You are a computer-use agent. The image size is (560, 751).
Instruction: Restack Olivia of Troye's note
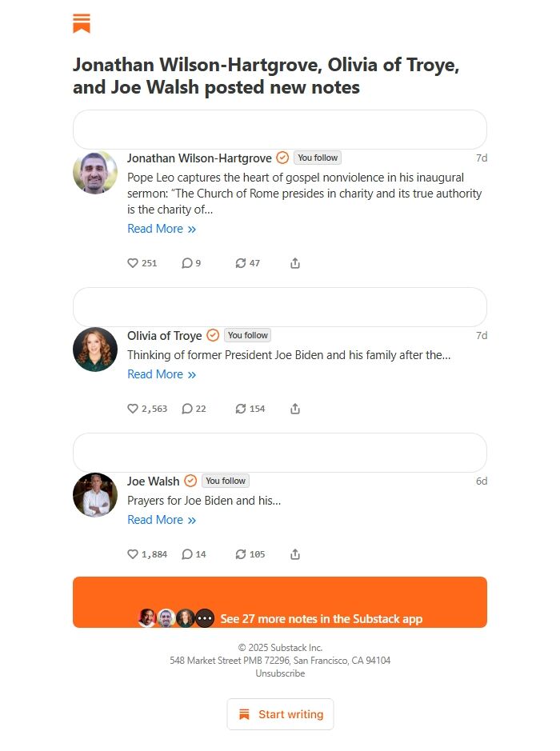point(242,409)
